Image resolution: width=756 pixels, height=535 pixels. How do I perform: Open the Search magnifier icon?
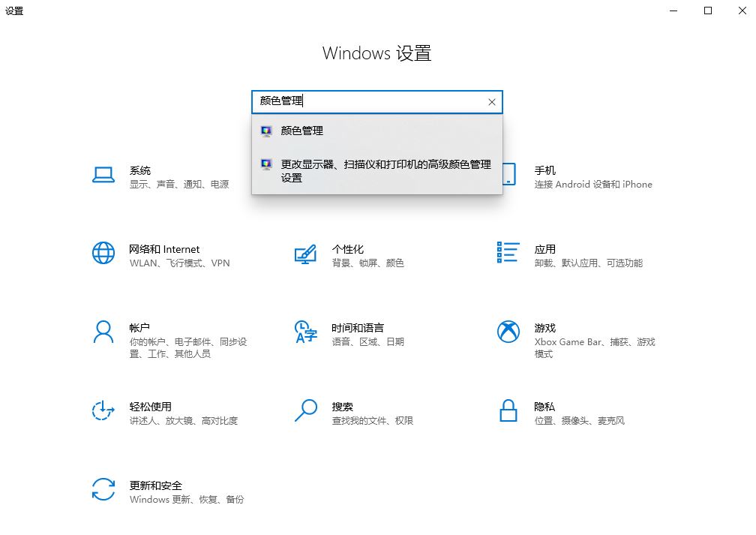pyautogui.click(x=306, y=410)
